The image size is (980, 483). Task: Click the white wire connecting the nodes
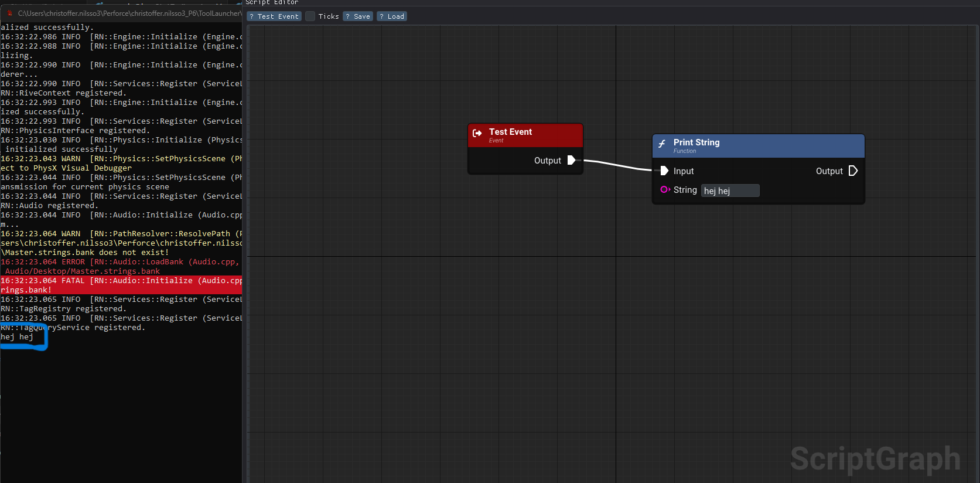click(x=618, y=165)
